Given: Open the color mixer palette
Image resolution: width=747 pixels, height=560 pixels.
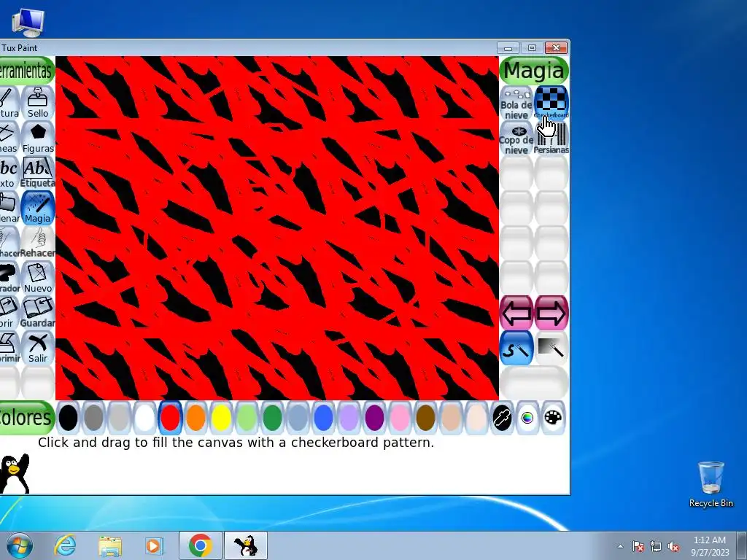Looking at the screenshot, I should click(553, 418).
